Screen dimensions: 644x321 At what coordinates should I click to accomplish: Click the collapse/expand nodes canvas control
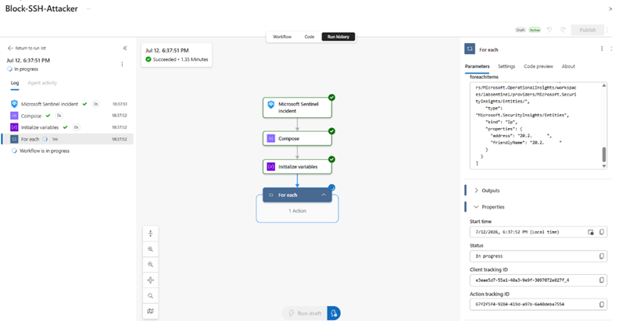150,234
